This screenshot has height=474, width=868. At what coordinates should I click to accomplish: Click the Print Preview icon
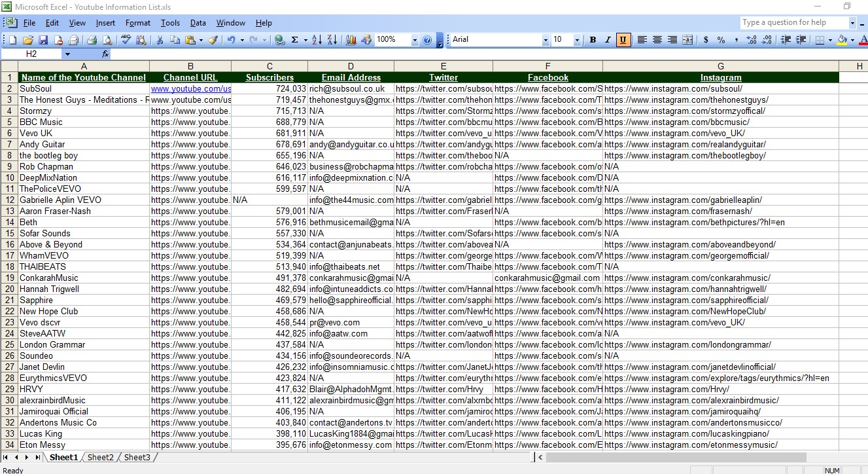[x=108, y=40]
